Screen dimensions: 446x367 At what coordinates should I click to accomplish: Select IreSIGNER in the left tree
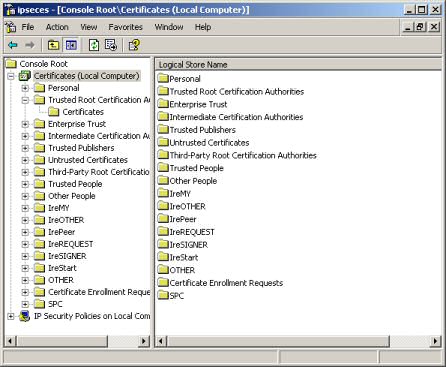[67, 256]
